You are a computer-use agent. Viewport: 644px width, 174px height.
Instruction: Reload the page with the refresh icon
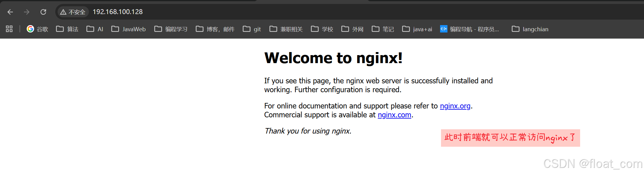(43, 12)
